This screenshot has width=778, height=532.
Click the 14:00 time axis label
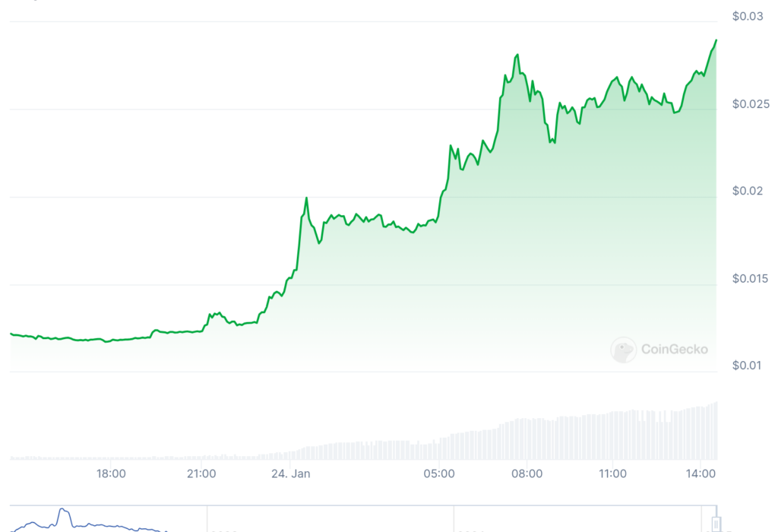click(702, 474)
